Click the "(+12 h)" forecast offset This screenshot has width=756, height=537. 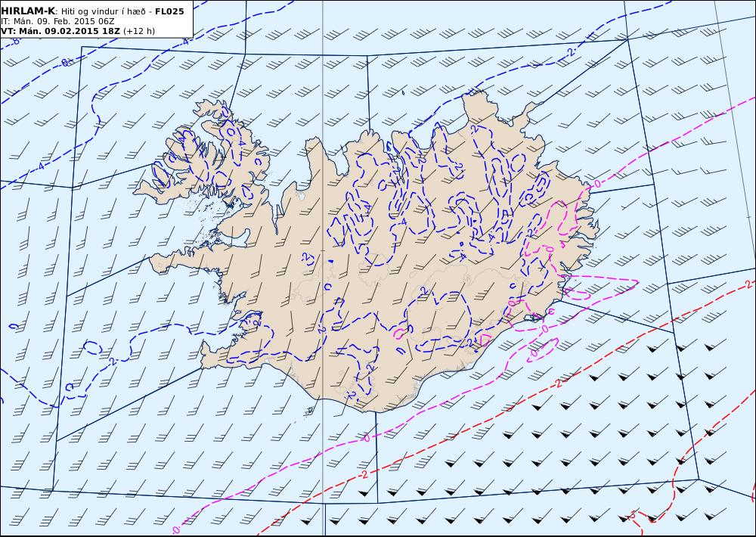(139, 31)
